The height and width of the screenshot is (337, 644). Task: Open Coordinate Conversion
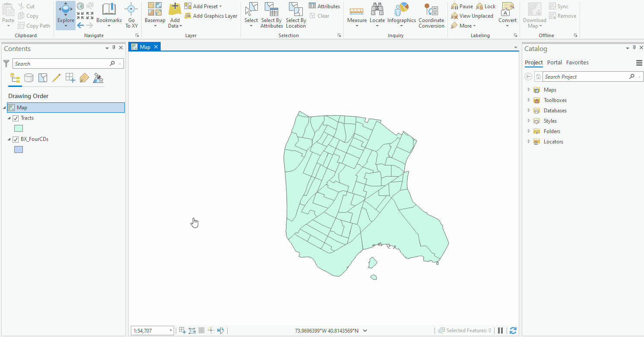[431, 15]
